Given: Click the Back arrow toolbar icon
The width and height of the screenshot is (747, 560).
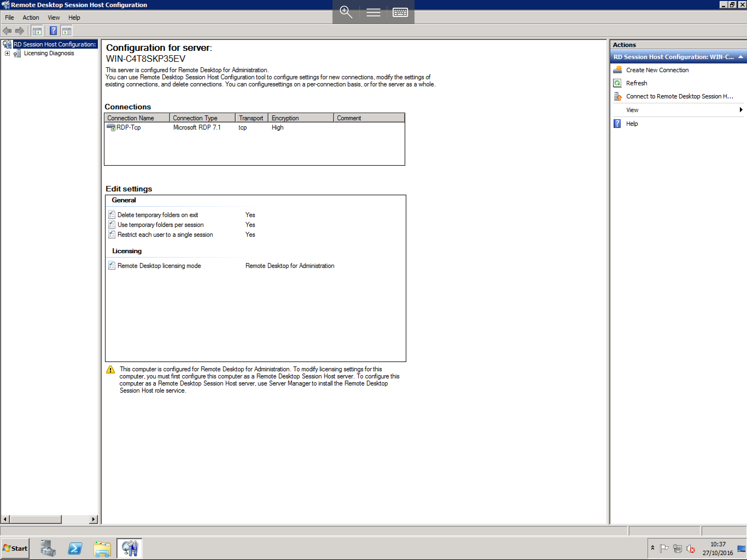Looking at the screenshot, I should point(7,31).
